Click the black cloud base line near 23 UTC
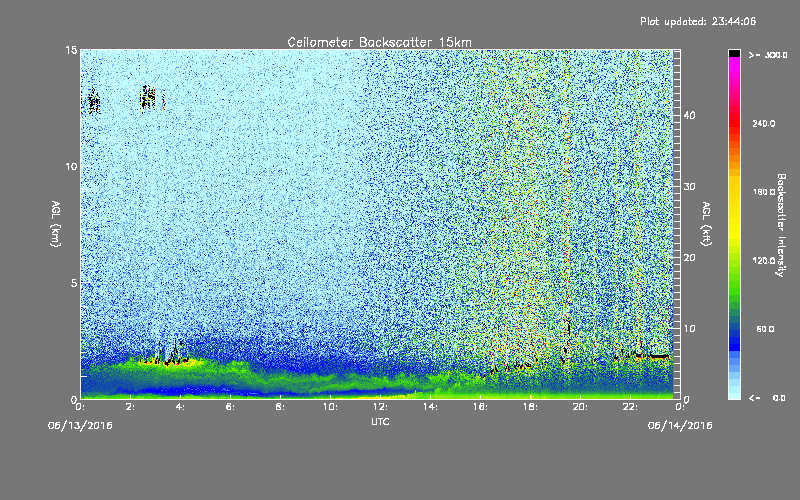The image size is (800, 500). 654,356
